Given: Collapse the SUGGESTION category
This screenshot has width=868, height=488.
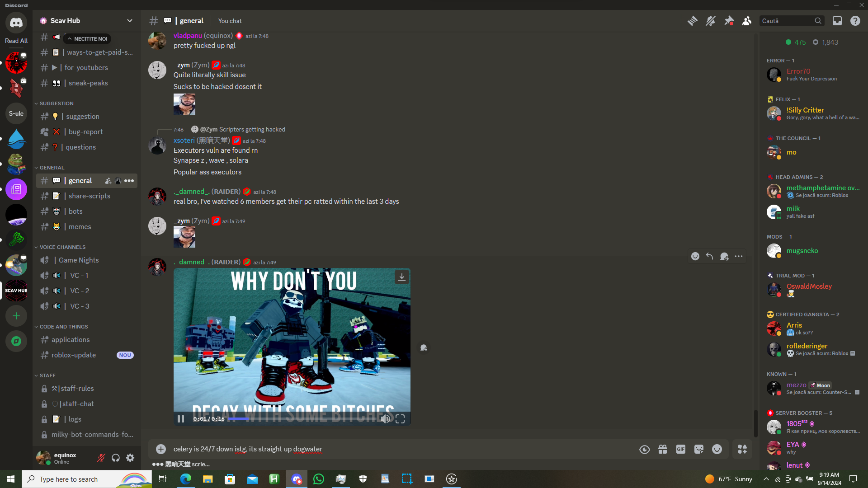Looking at the screenshot, I should [x=56, y=103].
